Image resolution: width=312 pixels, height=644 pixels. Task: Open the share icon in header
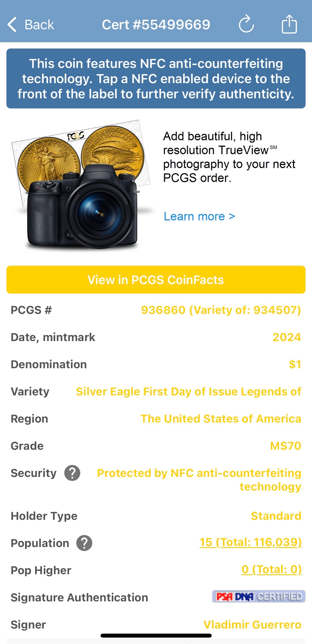(x=289, y=24)
